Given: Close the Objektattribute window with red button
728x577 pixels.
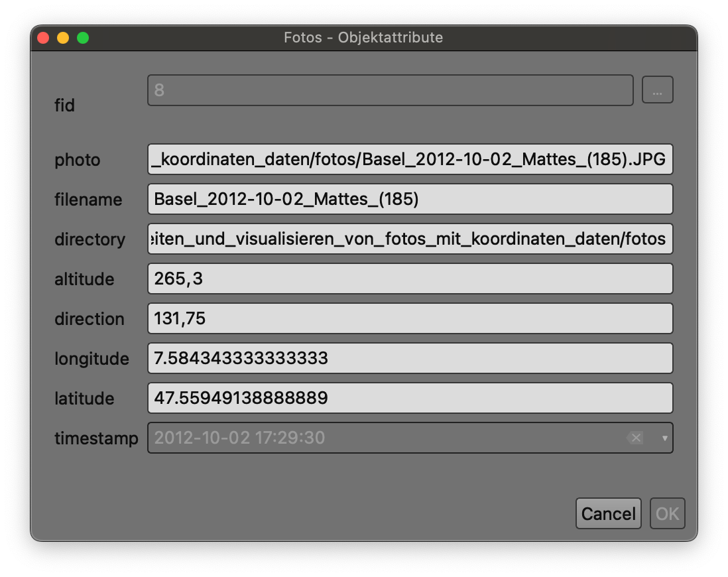Looking at the screenshot, I should coord(43,38).
